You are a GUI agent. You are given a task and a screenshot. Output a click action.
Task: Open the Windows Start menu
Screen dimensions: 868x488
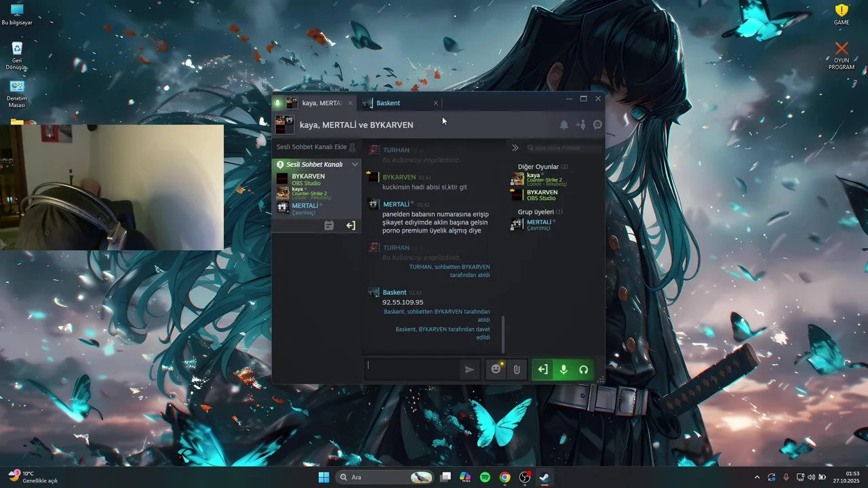pos(323,477)
